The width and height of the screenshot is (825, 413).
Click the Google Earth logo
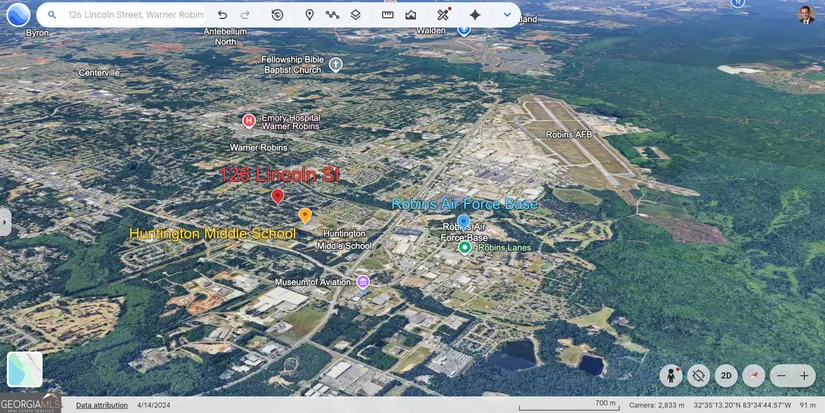(x=18, y=14)
